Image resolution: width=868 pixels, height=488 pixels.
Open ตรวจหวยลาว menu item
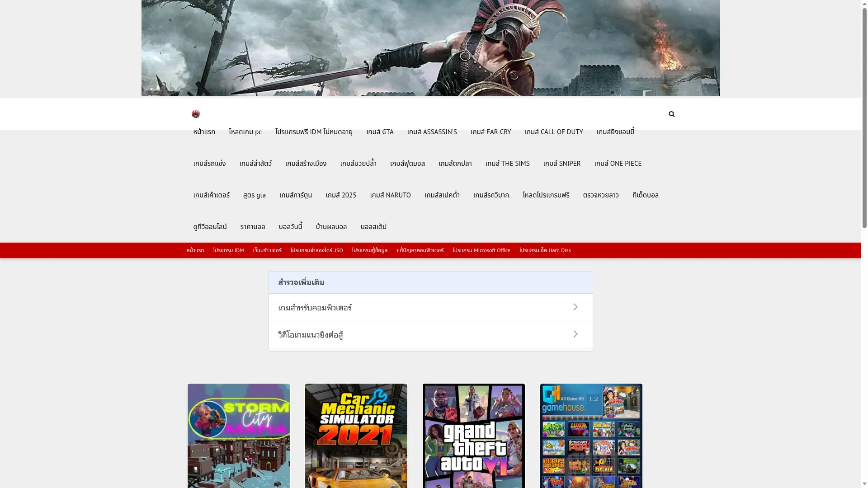(x=600, y=195)
